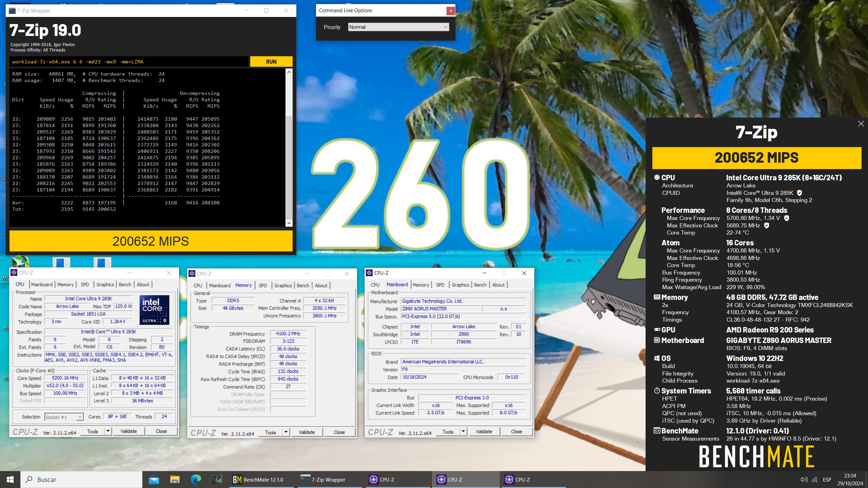Expand Tools dropdown arrow in right CPU-Z window
Viewport: 868px width, 488px height.
point(463,432)
